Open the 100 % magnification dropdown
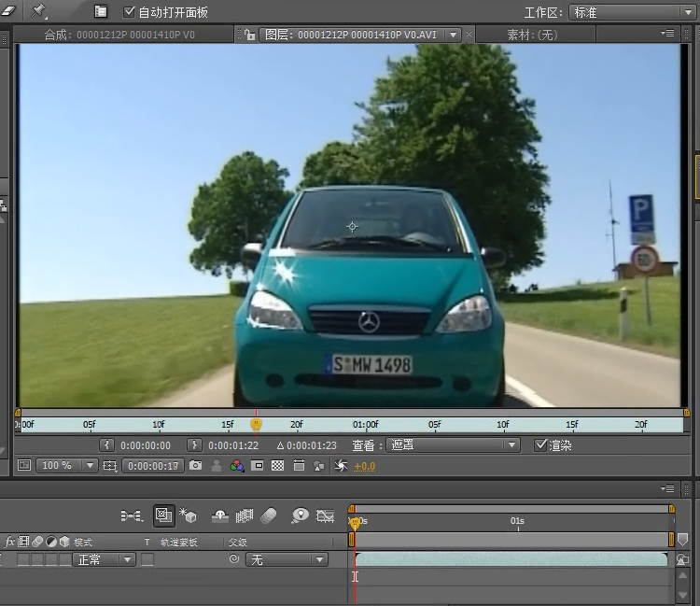Image resolution: width=700 pixels, height=606 pixels. pyautogui.click(x=66, y=465)
